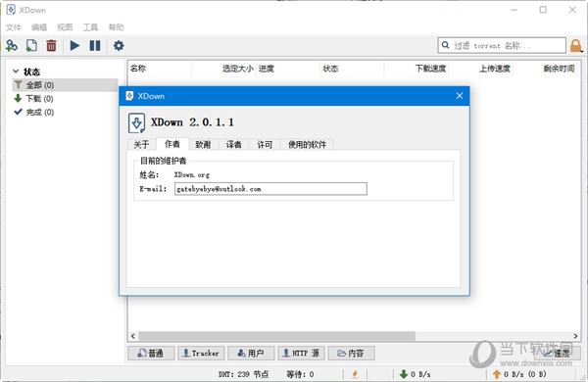Screen dimensions: 588x382
Task: Click the HTTP 源 bottom tab button
Action: tap(301, 354)
